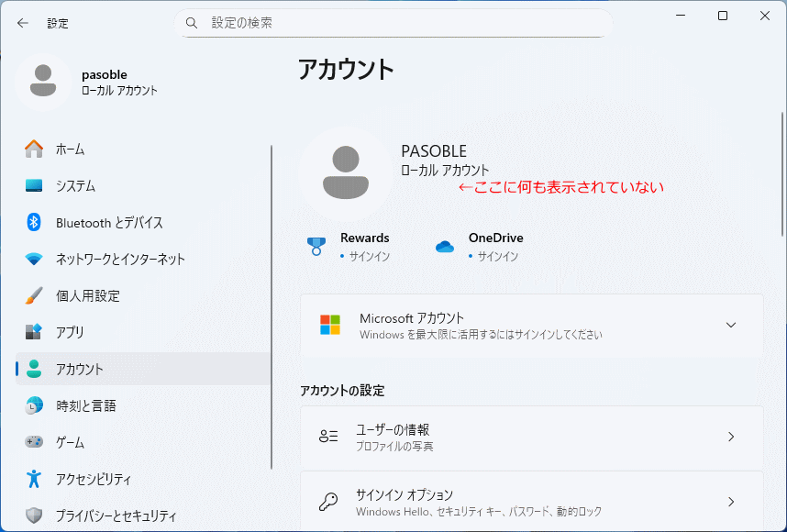787x532 pixels.
Task: Select ホーム in the navigation list
Action: coord(34,149)
